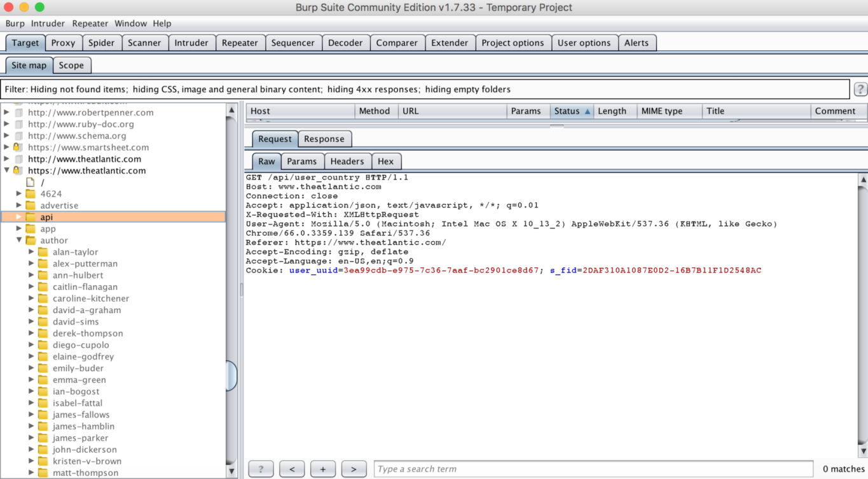The image size is (868, 479).
Task: Collapse the author folder tree node
Action: [19, 240]
